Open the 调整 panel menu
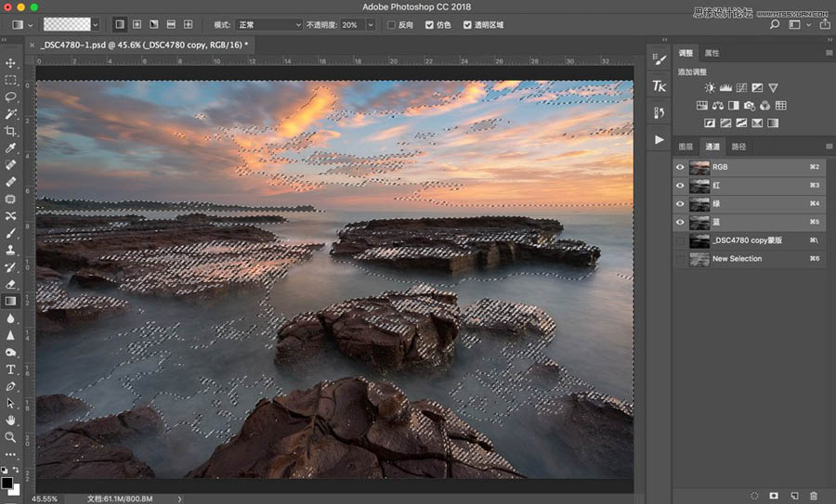 [x=829, y=53]
